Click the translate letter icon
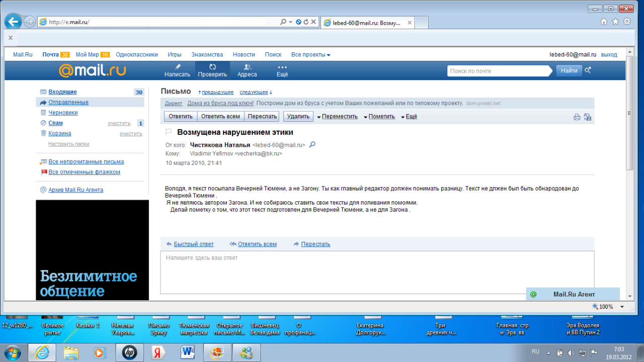This screenshot has width=644, height=362. [x=587, y=117]
